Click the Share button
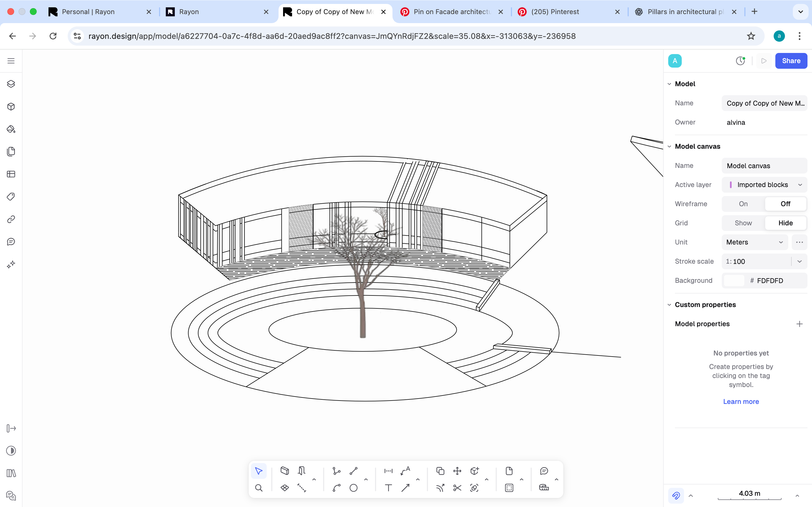 coord(791,61)
